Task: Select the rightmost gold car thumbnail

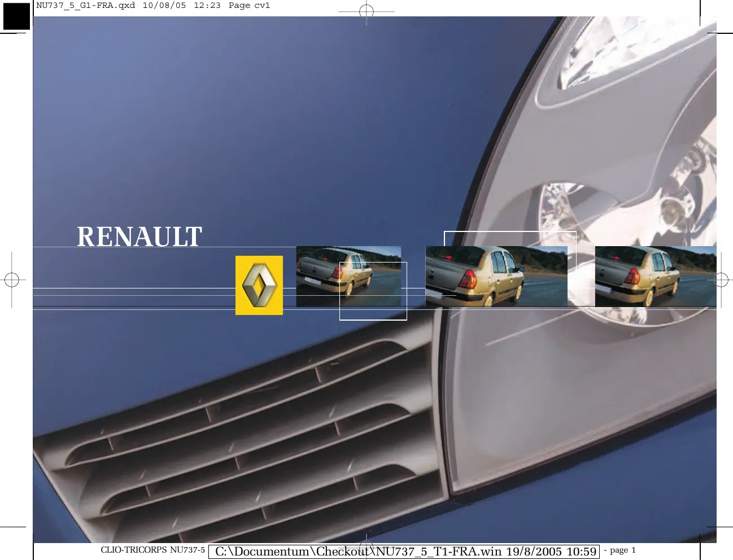Action: pos(655,276)
